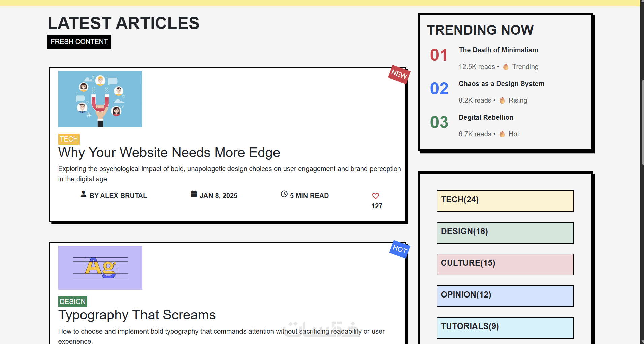Screen dimensions: 644x344
Task: Open 'Why Your Website Needs More Edge' article
Action: click(169, 153)
